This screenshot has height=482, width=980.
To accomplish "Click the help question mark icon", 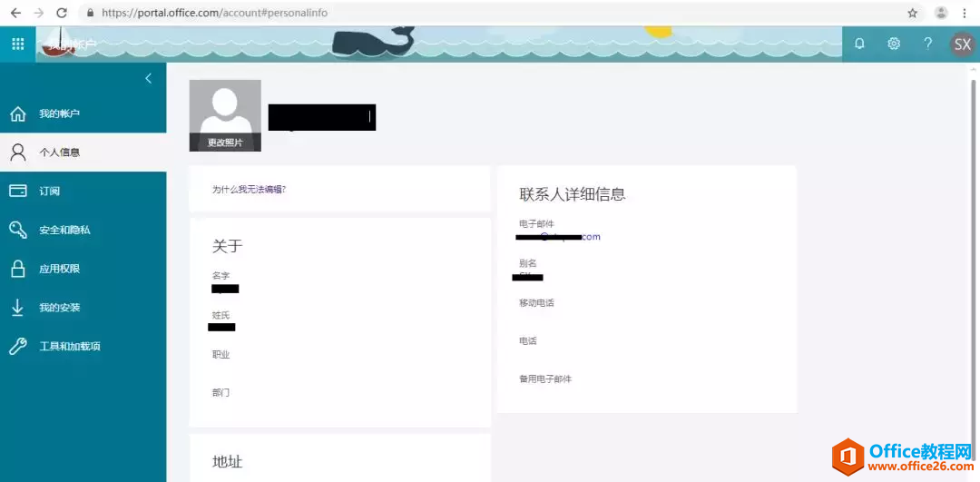I will click(x=927, y=44).
